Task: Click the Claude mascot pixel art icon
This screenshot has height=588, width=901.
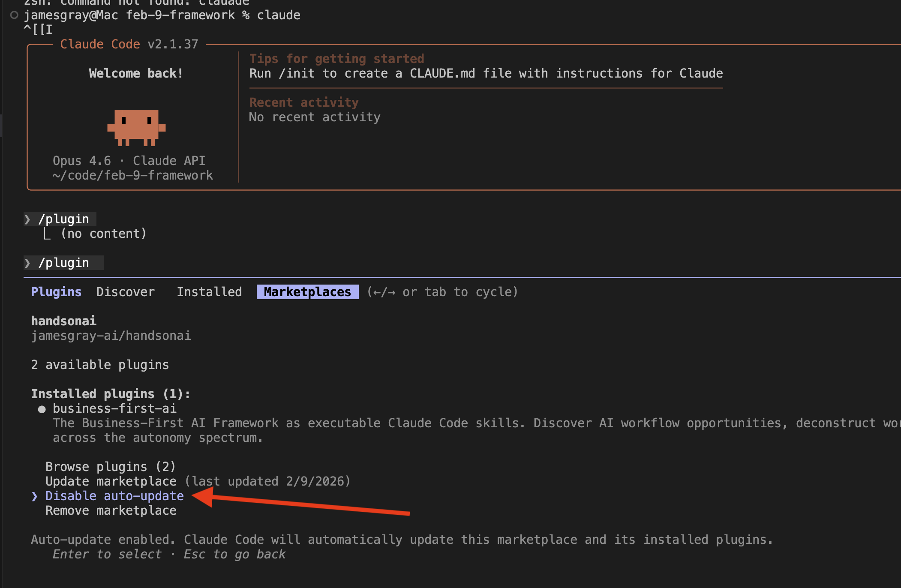Action: pos(136,128)
